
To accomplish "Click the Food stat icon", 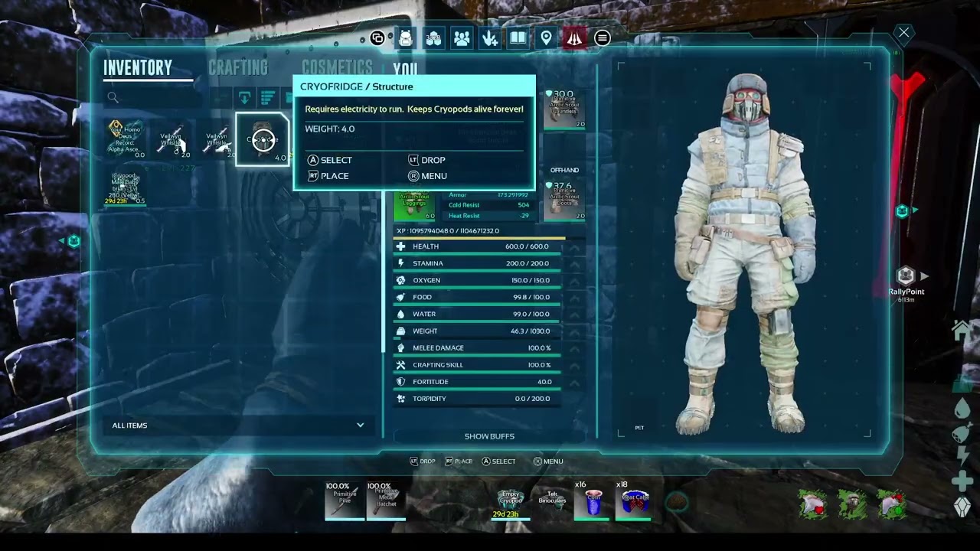I will (x=400, y=297).
